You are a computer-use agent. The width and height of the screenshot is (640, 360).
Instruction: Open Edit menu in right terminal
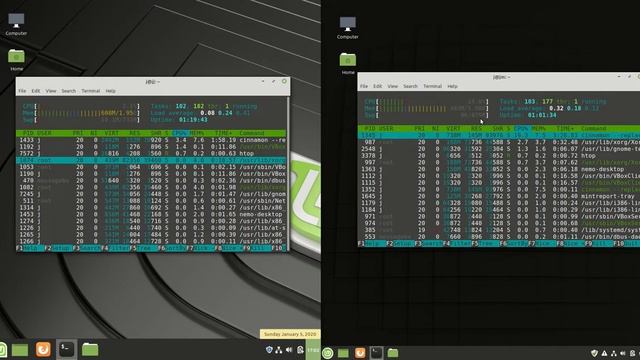click(x=378, y=87)
